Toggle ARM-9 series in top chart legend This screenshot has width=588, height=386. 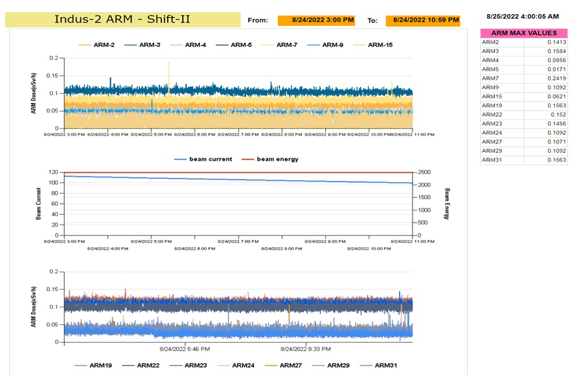point(326,44)
